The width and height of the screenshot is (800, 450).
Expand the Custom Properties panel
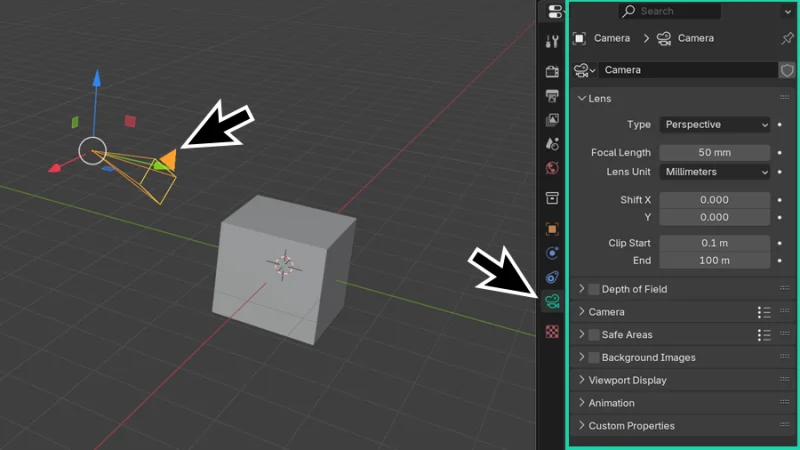pyautogui.click(x=582, y=426)
